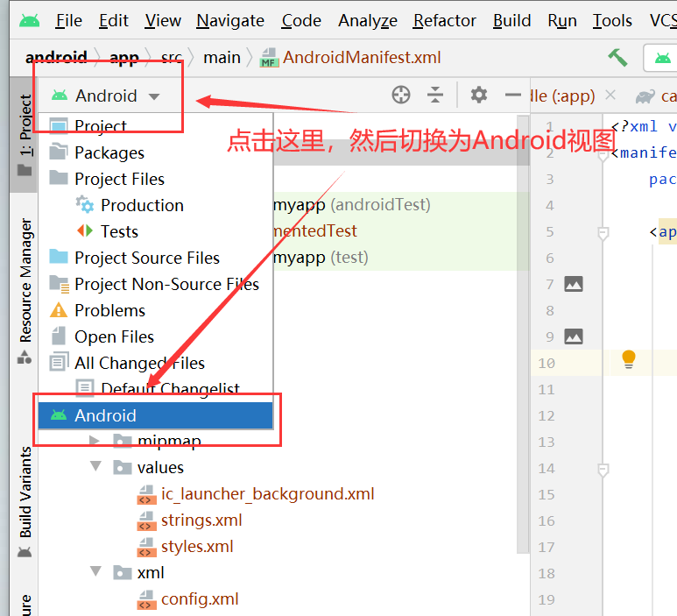Screen dimensions: 677x616
Task: Open the Navigate menu
Action: click(x=230, y=21)
